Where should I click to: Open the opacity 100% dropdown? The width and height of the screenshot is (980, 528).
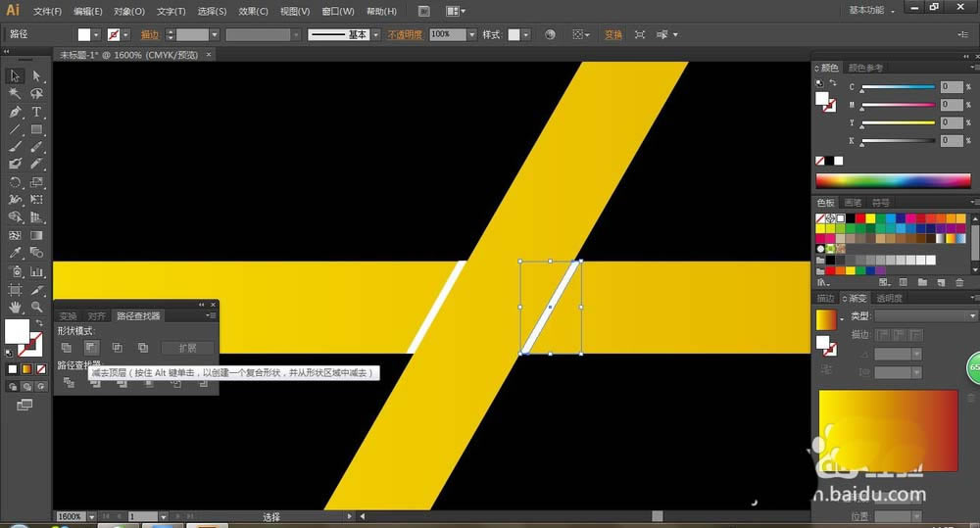(471, 34)
